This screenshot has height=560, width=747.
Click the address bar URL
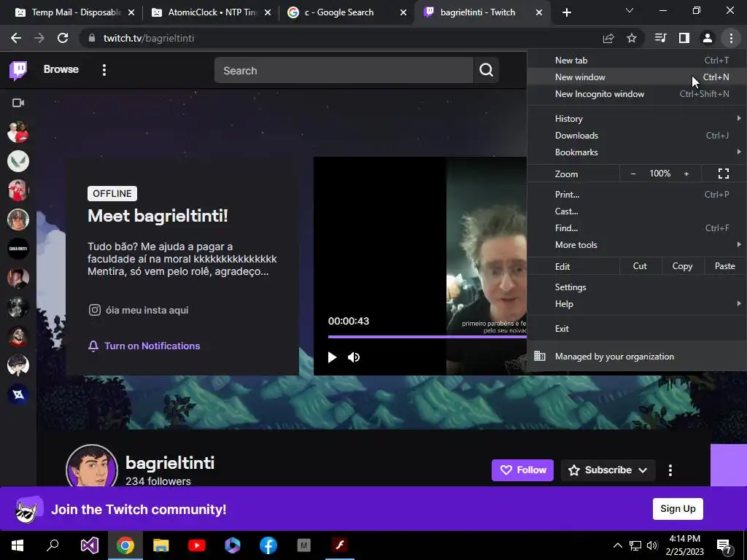(x=149, y=38)
